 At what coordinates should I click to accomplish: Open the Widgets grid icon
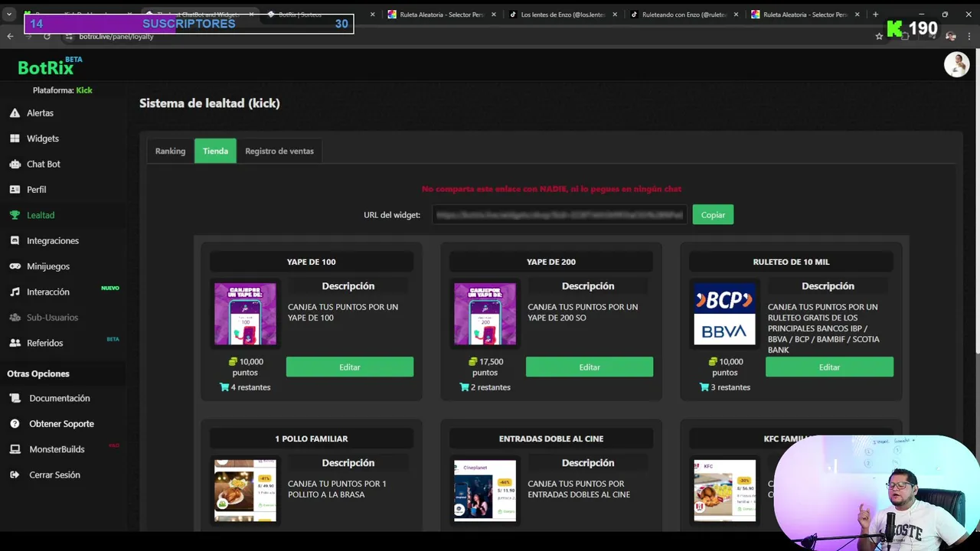coord(15,139)
